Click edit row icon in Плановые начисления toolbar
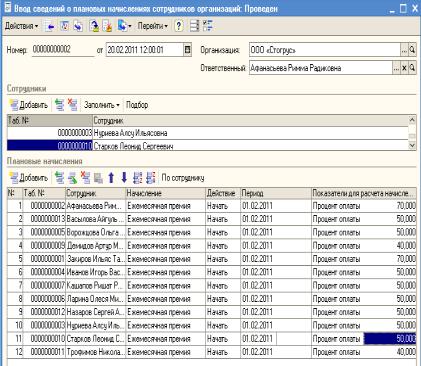The width and height of the screenshot is (421, 366). click(59, 178)
